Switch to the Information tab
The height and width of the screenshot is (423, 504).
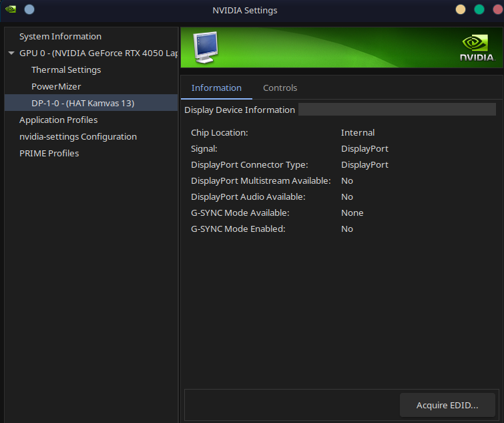(216, 88)
